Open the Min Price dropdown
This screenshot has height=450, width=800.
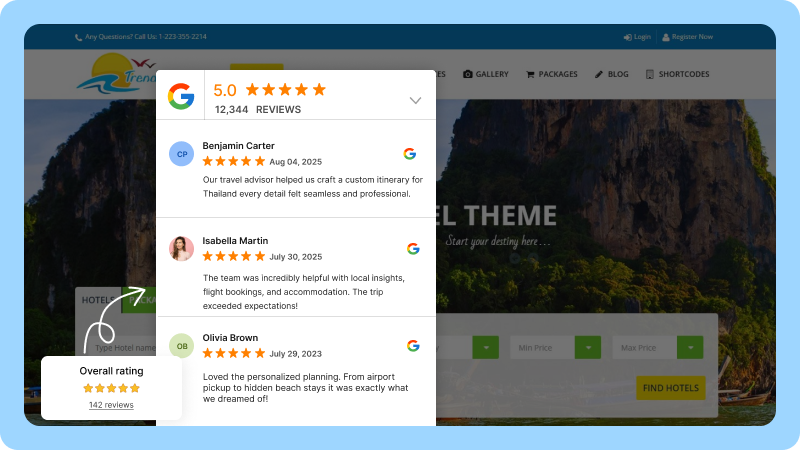(555, 348)
